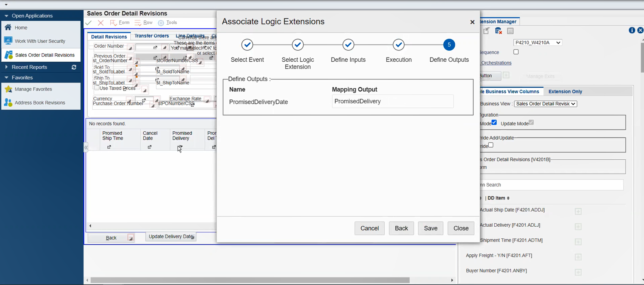Viewport: 644px width, 285px height.
Task: Click the dropdown arrow at the top-left corner
Action: [x=6, y=5]
